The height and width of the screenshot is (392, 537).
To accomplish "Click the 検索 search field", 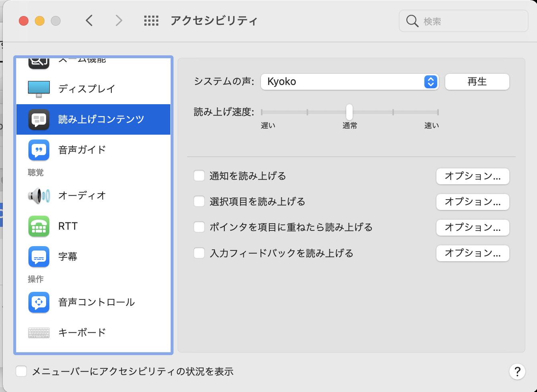I will pyautogui.click(x=469, y=21).
